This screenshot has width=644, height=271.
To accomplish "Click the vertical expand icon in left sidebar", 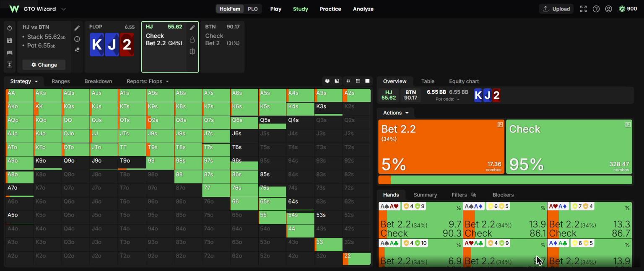I will pos(10,65).
